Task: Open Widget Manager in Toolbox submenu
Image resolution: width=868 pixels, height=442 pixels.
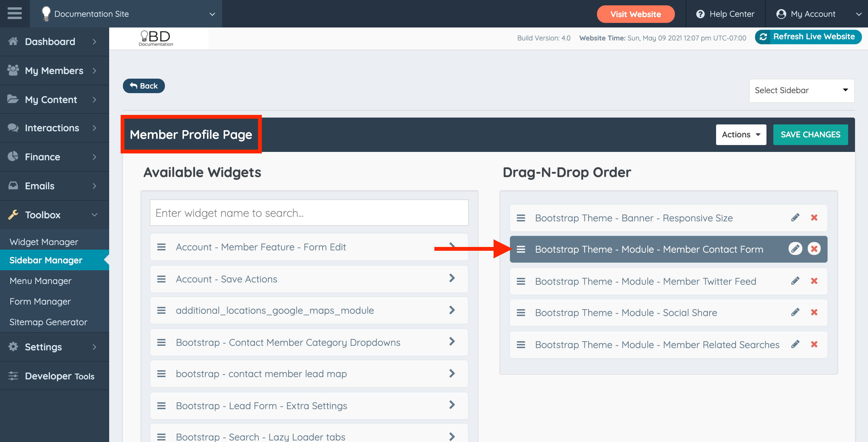Action: pyautogui.click(x=44, y=242)
